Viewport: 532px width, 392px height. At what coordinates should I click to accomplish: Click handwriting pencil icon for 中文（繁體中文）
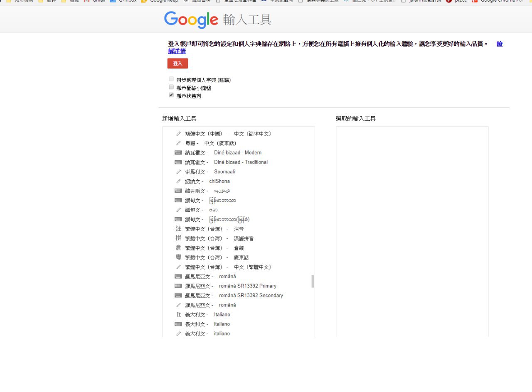(178, 267)
